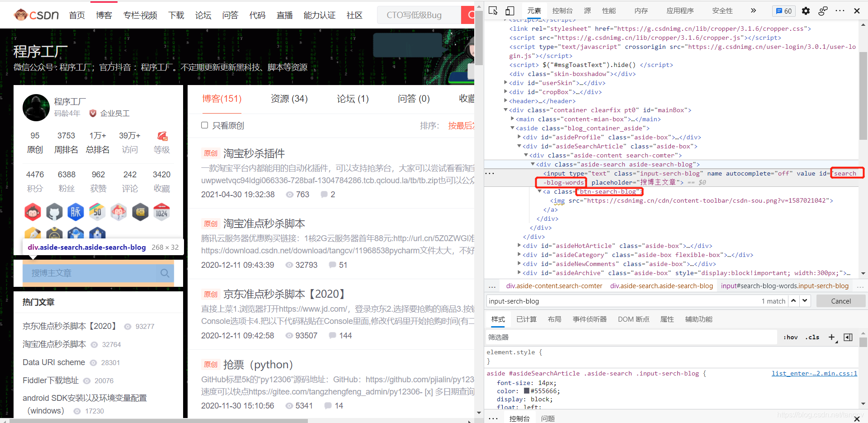This screenshot has width=868, height=423.
Task: Click the red CSDN header search button
Action: pyautogui.click(x=468, y=15)
